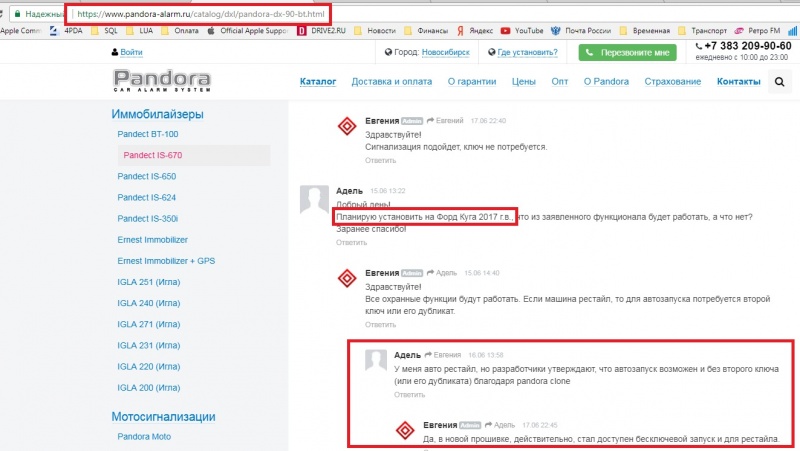
Task: Click Ответить under Адель's first comment
Action: [351, 242]
